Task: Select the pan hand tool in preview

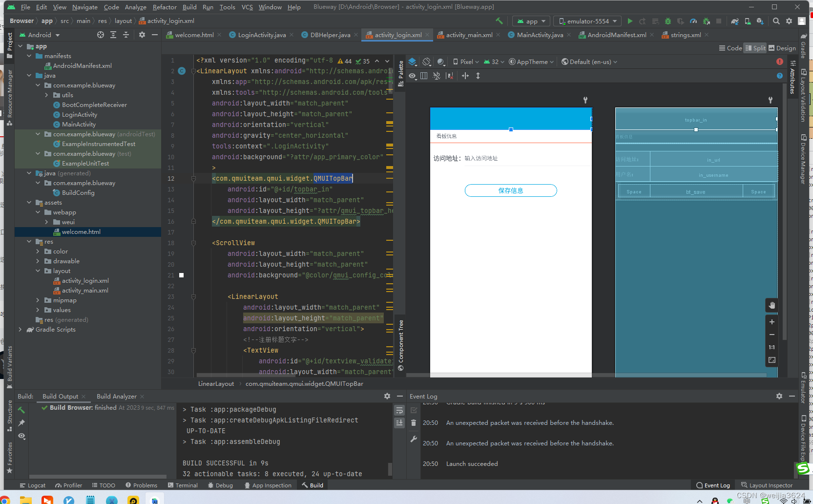Action: click(772, 305)
